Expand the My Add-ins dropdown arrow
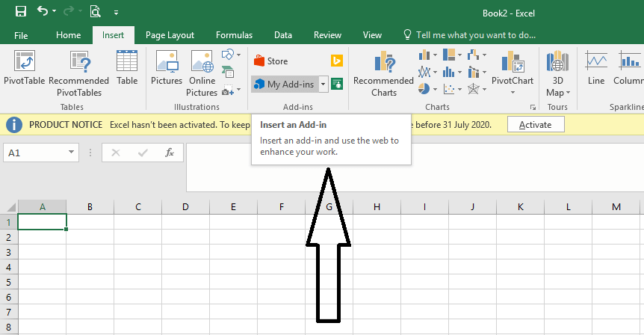The width and height of the screenshot is (644, 335). pos(323,84)
